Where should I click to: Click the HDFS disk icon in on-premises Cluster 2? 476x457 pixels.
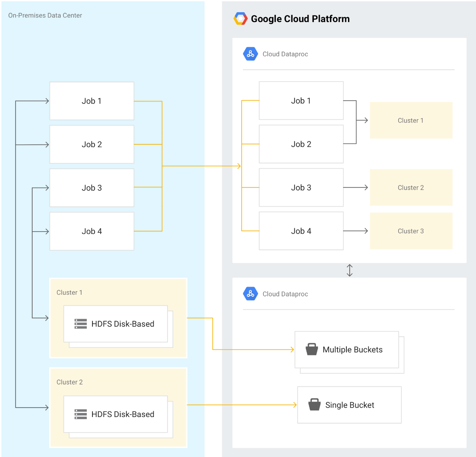pyautogui.click(x=81, y=414)
